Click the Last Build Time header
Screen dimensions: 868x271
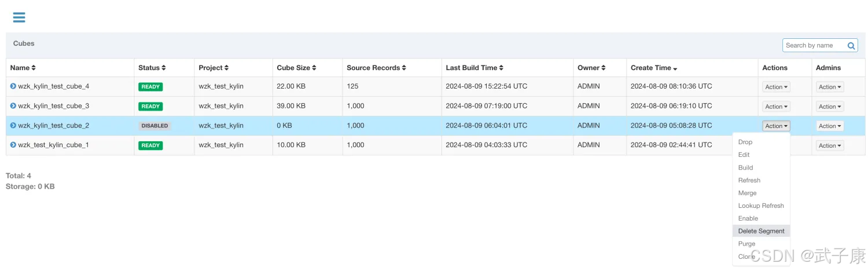point(475,68)
